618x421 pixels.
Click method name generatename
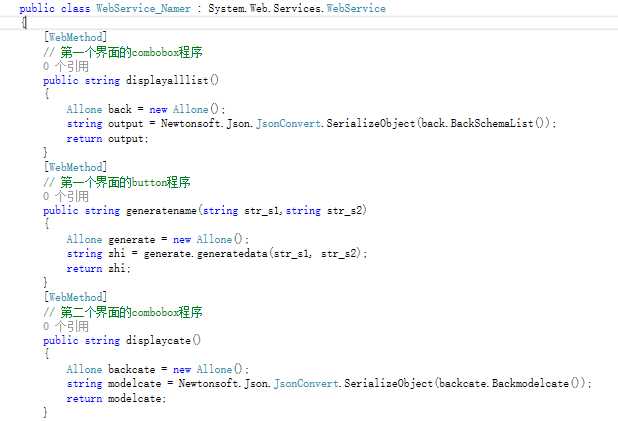pyautogui.click(x=161, y=210)
